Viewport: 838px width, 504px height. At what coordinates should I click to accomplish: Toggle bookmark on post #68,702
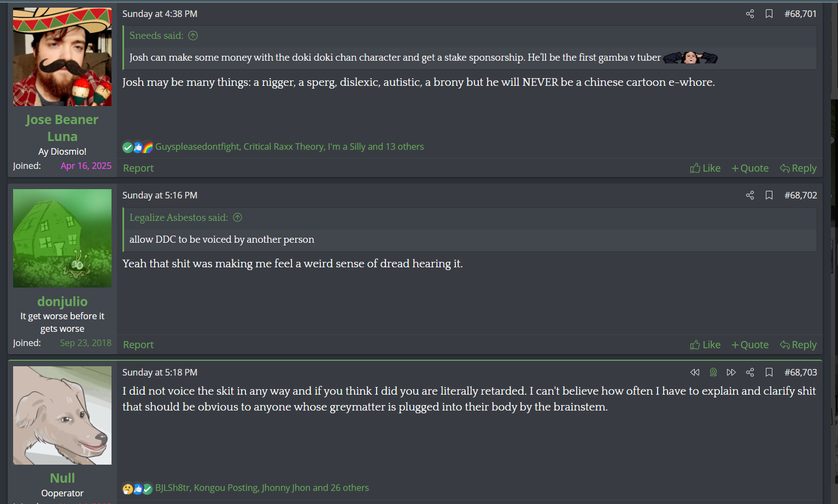coord(769,195)
